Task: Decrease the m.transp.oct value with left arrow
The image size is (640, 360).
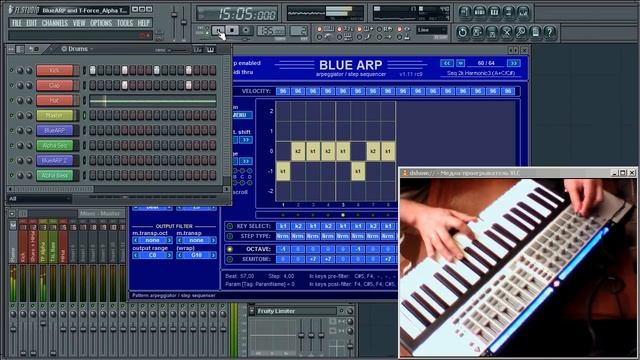Action: click(x=136, y=240)
